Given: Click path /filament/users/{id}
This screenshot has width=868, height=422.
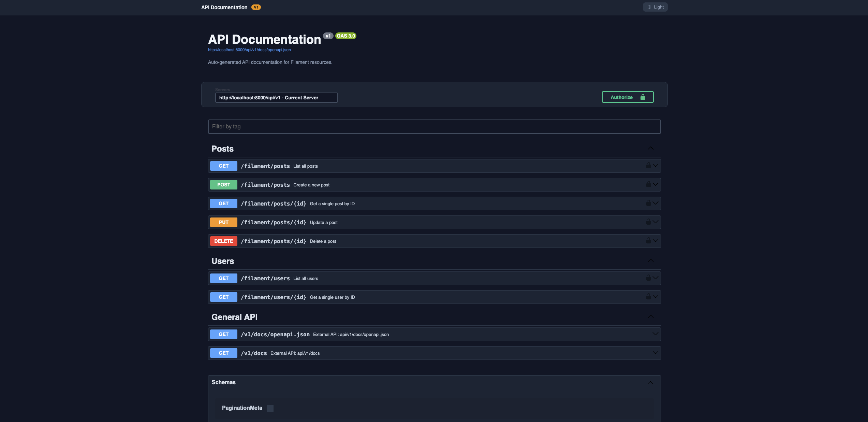Looking at the screenshot, I should coord(274,297).
